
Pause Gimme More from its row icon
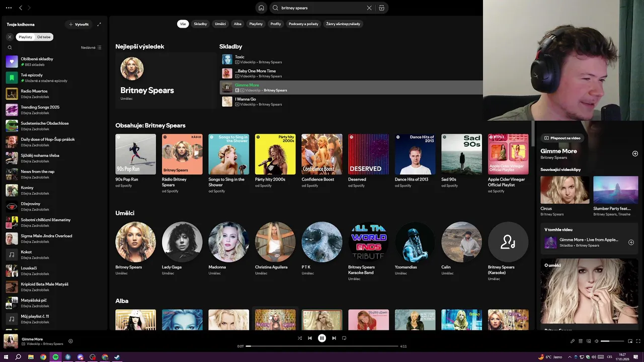click(227, 87)
